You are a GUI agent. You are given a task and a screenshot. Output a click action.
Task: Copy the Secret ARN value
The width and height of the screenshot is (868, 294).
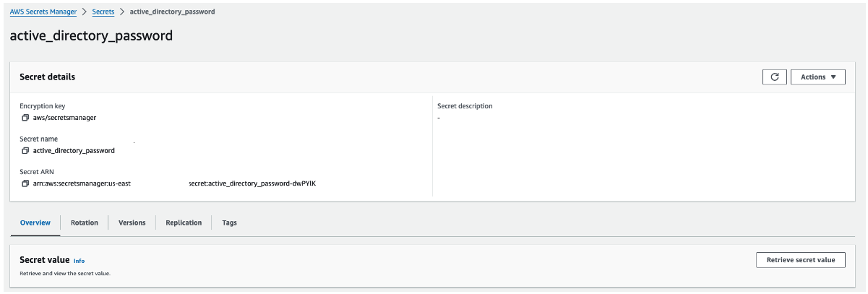coord(25,183)
